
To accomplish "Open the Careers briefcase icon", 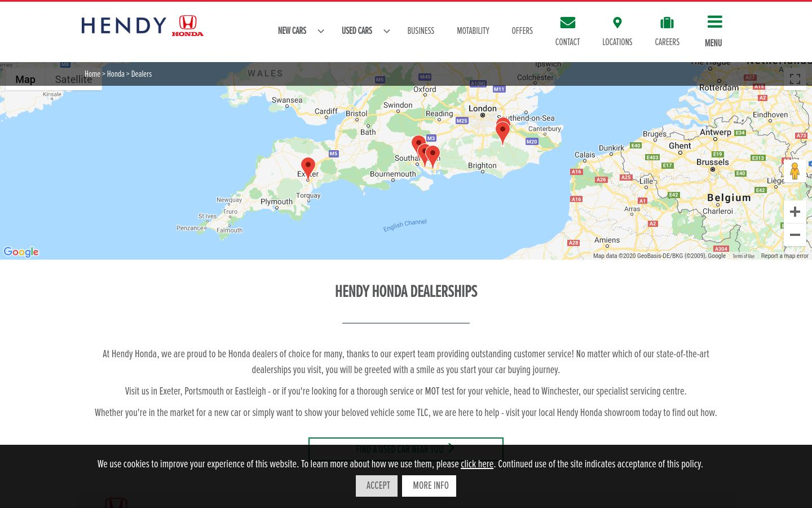I will point(667,23).
